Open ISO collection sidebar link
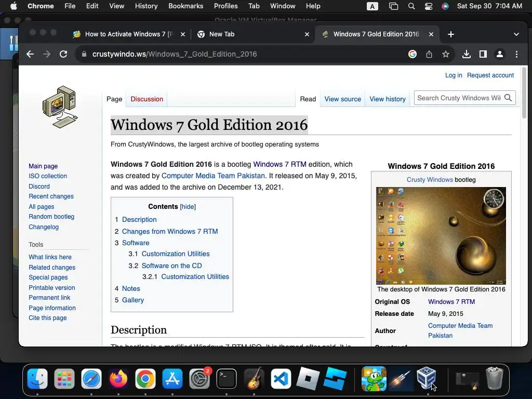The width and height of the screenshot is (532, 399). (x=48, y=176)
